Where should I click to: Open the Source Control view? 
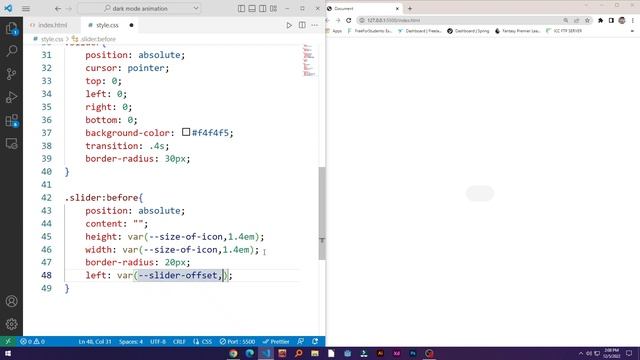tap(11, 74)
